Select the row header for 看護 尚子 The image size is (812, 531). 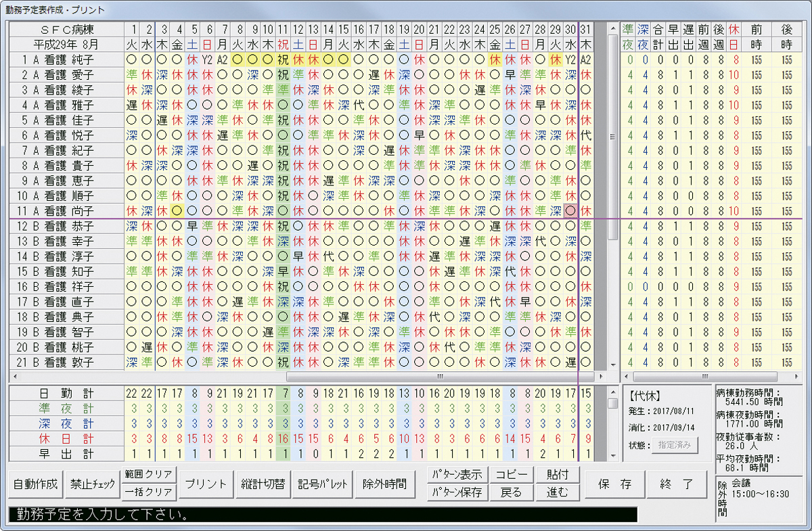tap(64, 210)
